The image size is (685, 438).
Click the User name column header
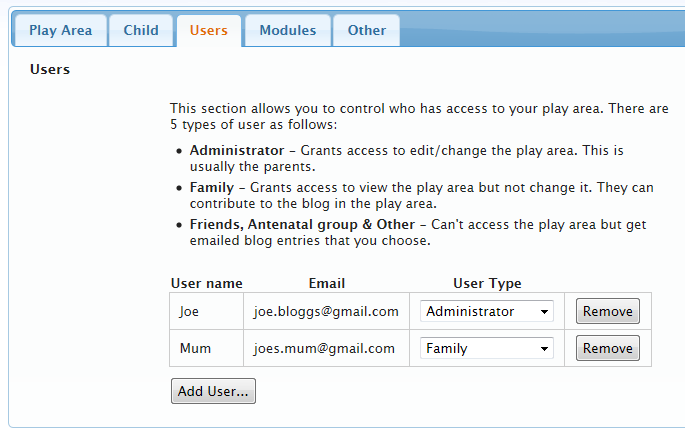point(207,283)
